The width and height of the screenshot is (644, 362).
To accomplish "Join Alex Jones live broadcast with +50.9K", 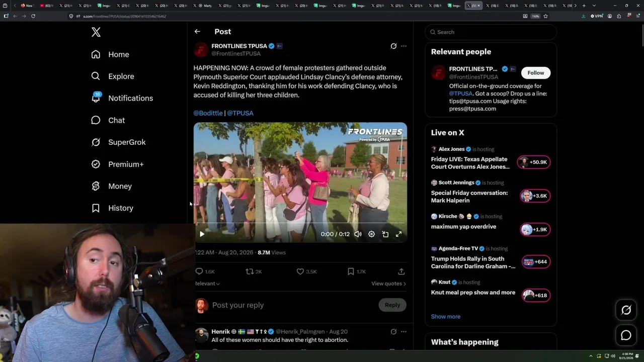I will [x=534, y=162].
